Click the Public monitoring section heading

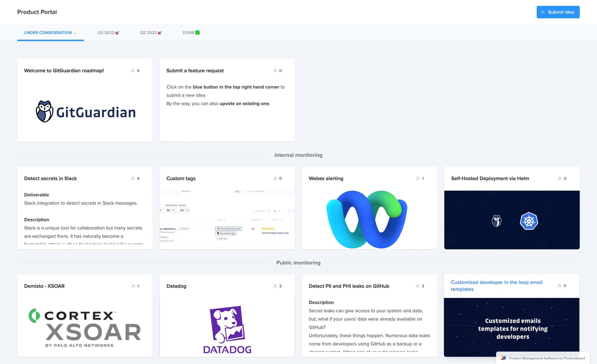click(298, 263)
